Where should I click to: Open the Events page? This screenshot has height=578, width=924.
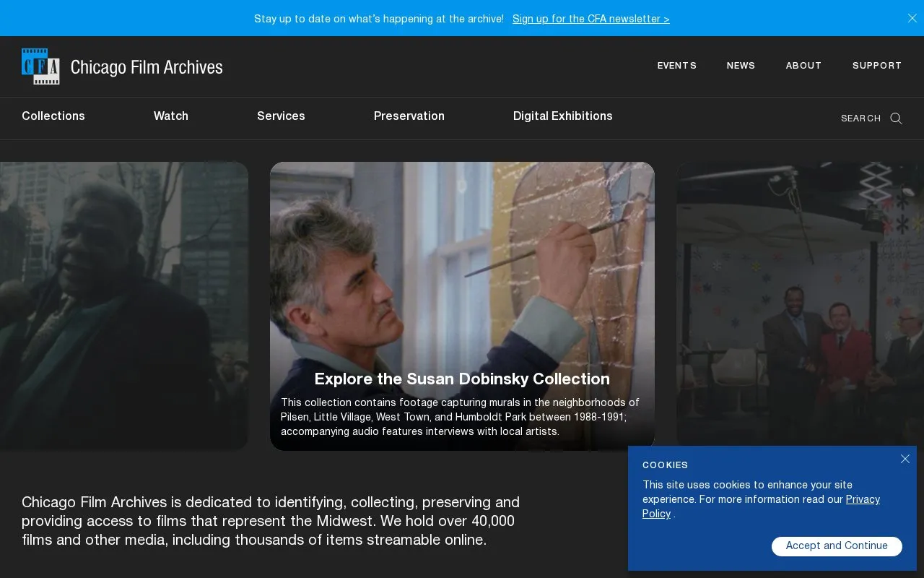(676, 66)
